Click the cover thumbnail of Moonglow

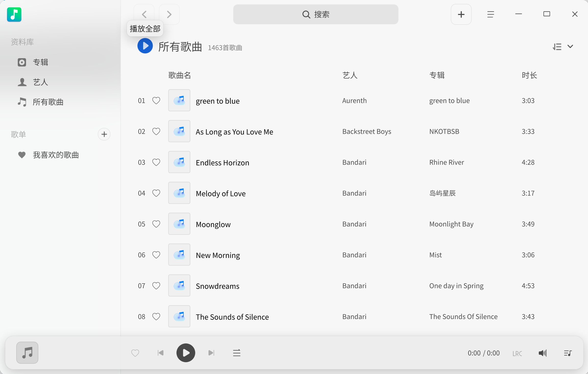[x=179, y=224]
